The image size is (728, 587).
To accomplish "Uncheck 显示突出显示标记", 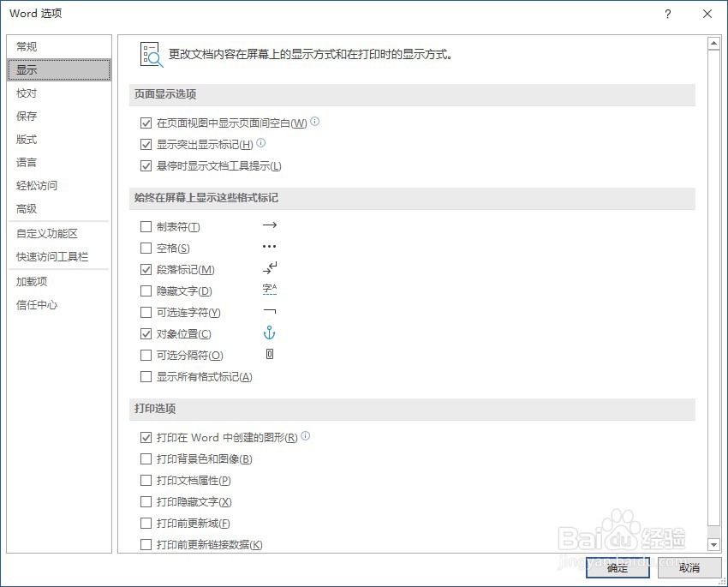I will [146, 143].
